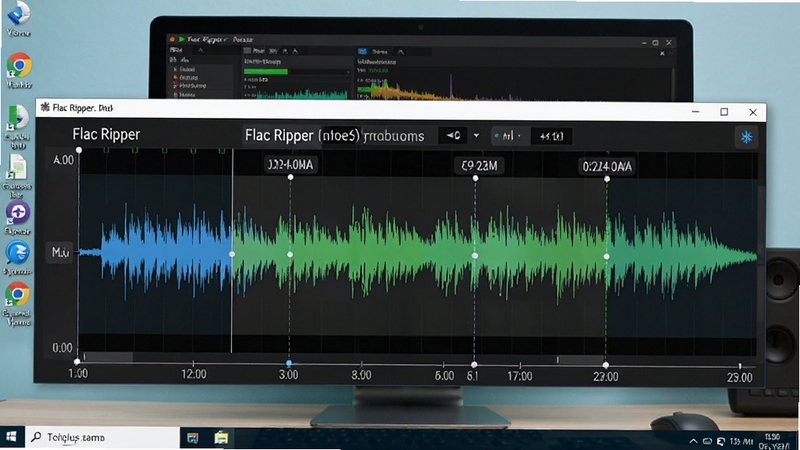
Task: Click the marker label reading 0:224.0AA
Action: (607, 166)
